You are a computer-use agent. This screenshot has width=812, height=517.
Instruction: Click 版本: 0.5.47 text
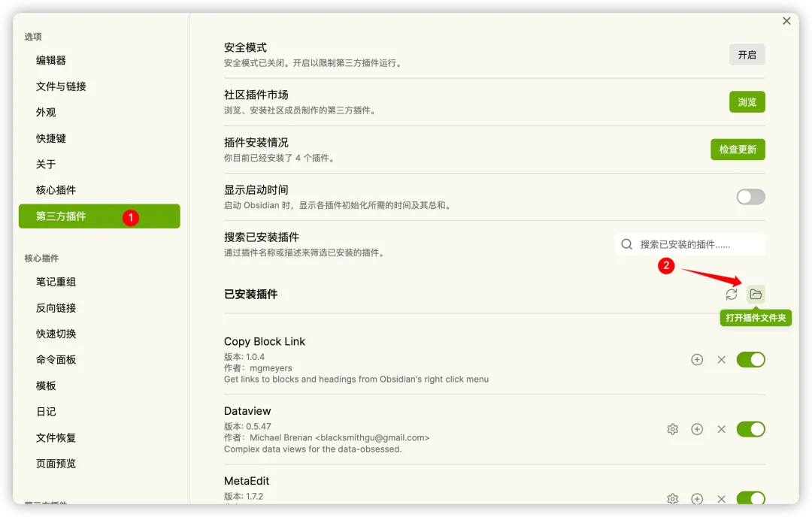[247, 426]
